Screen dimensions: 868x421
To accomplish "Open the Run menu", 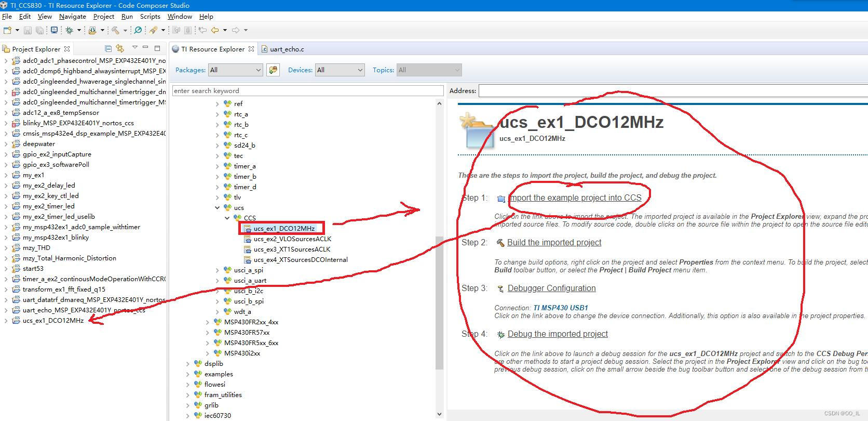I will click(x=127, y=17).
